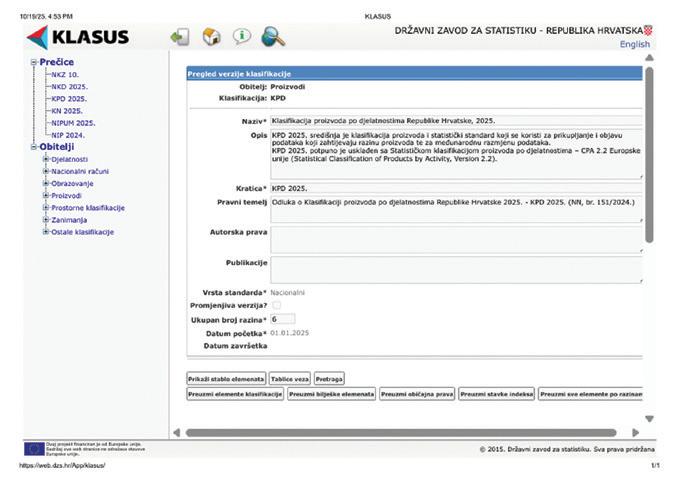Open the home house icon
This screenshot has width=679, height=480.
(x=211, y=37)
